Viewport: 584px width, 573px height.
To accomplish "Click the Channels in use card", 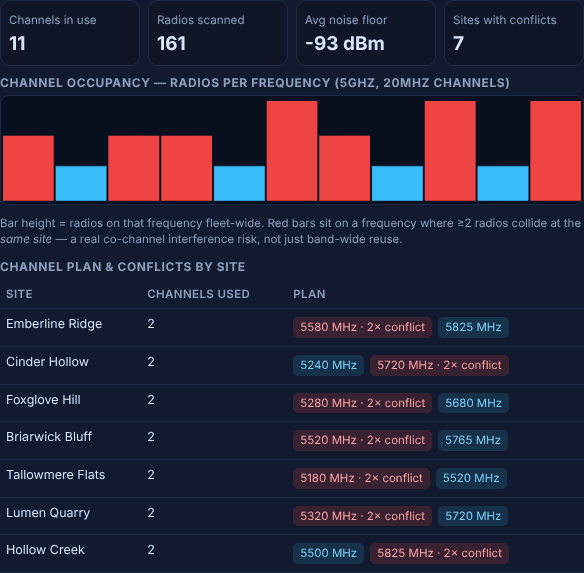I will 70,33.
